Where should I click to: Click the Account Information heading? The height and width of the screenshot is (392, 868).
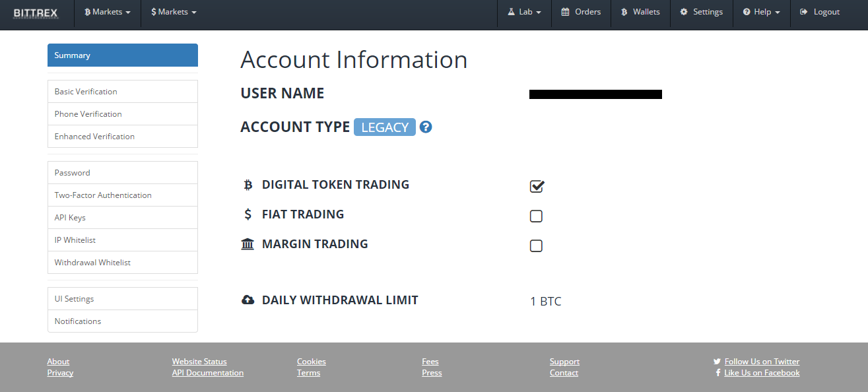coord(354,59)
